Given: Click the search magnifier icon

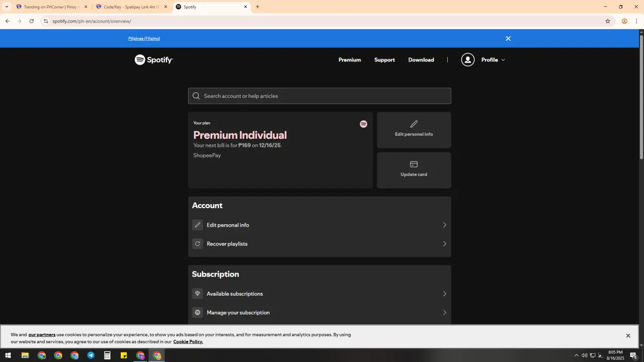Looking at the screenshot, I should point(196,96).
